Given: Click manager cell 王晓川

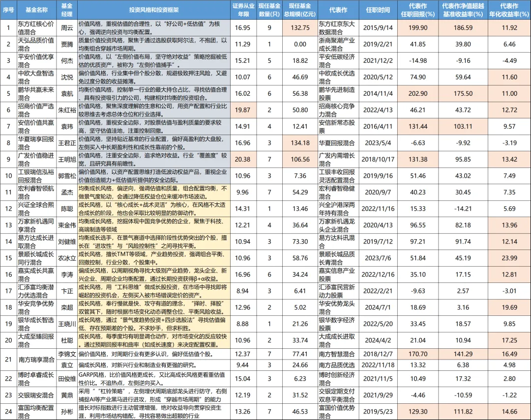Looking at the screenshot, I should tap(67, 324).
